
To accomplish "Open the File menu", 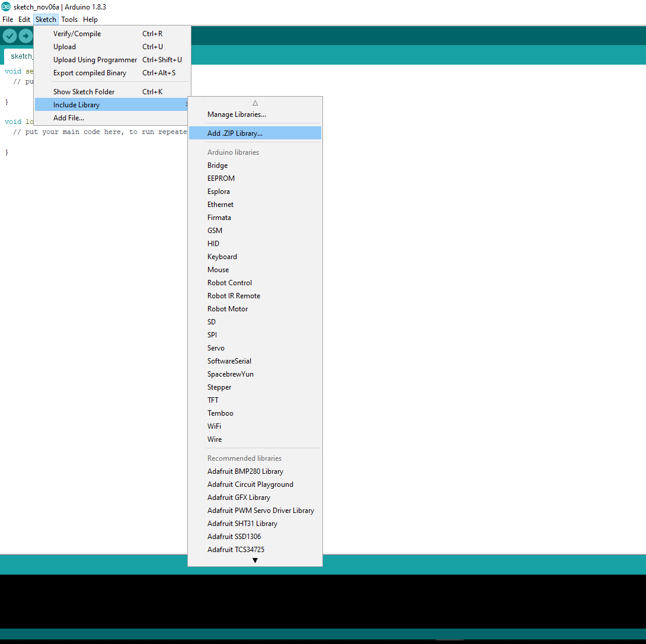I will coord(8,20).
